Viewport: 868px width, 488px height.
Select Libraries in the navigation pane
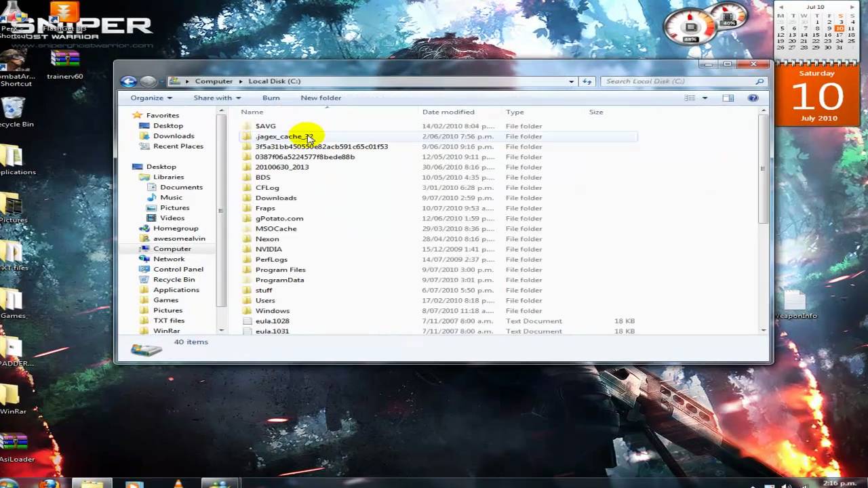168,177
